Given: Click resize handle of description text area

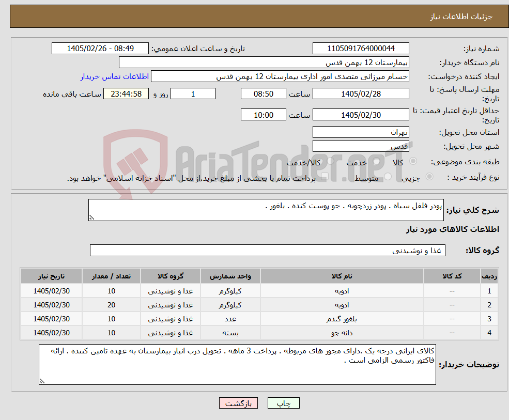Looking at the screenshot, I should [x=91, y=218].
